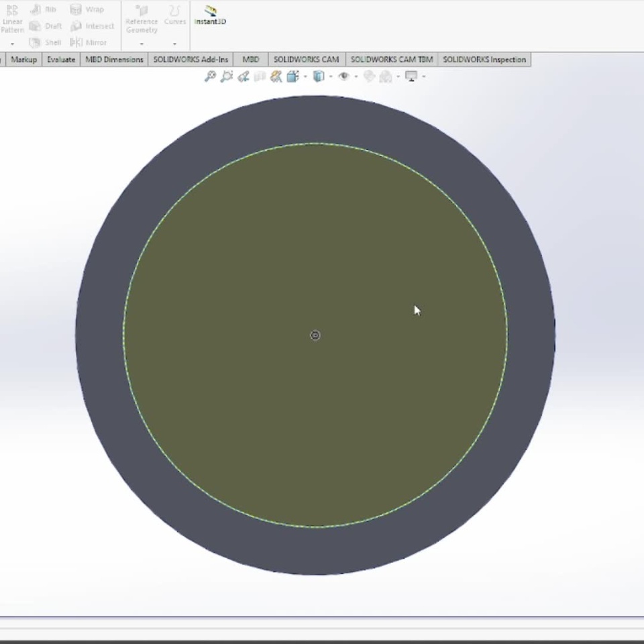This screenshot has width=644, height=644.
Task: Activate the Wrap feature tool
Action: click(87, 9)
